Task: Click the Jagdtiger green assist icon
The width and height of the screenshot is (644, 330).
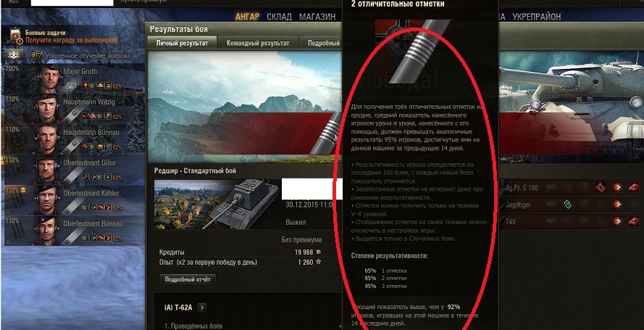Action: [x=567, y=205]
